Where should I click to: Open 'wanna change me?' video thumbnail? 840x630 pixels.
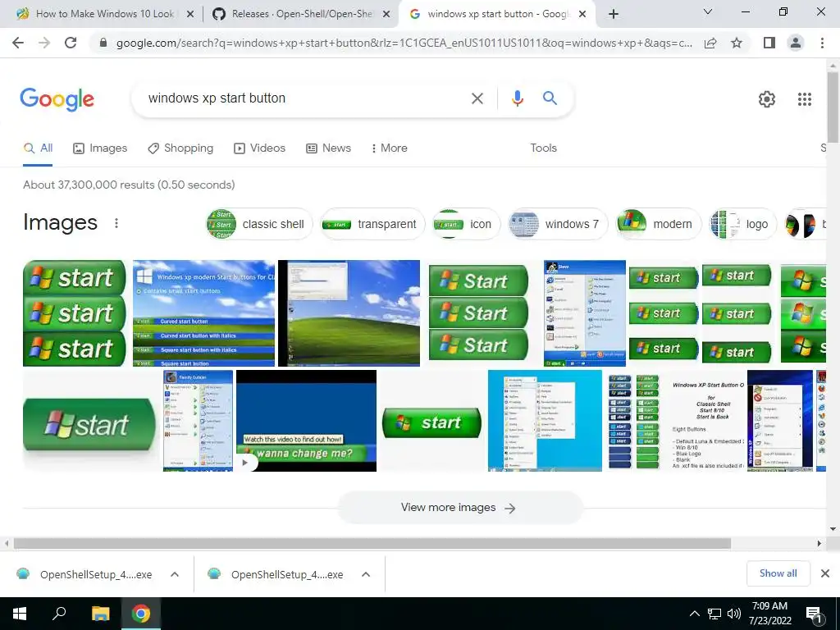coord(306,421)
